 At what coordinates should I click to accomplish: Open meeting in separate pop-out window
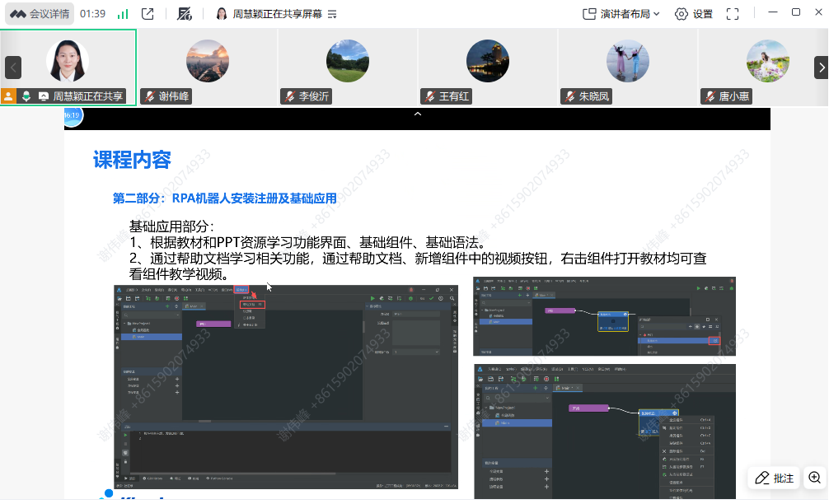(148, 13)
